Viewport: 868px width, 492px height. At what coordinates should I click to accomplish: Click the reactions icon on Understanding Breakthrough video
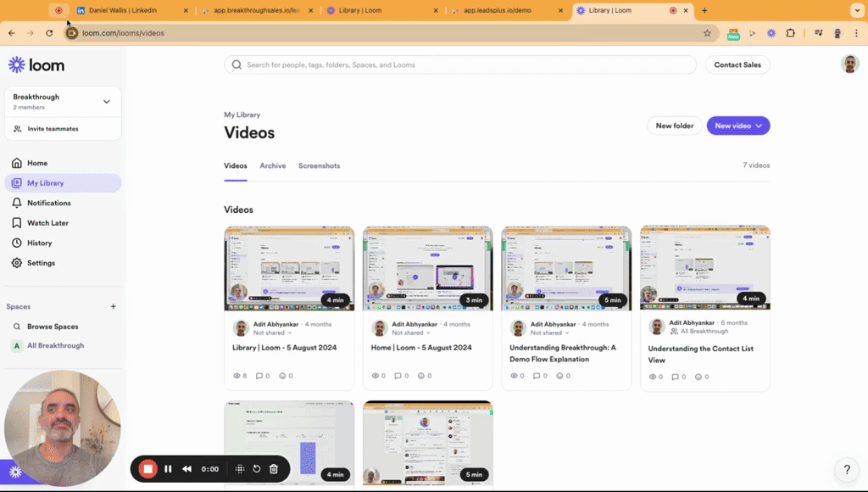[559, 376]
